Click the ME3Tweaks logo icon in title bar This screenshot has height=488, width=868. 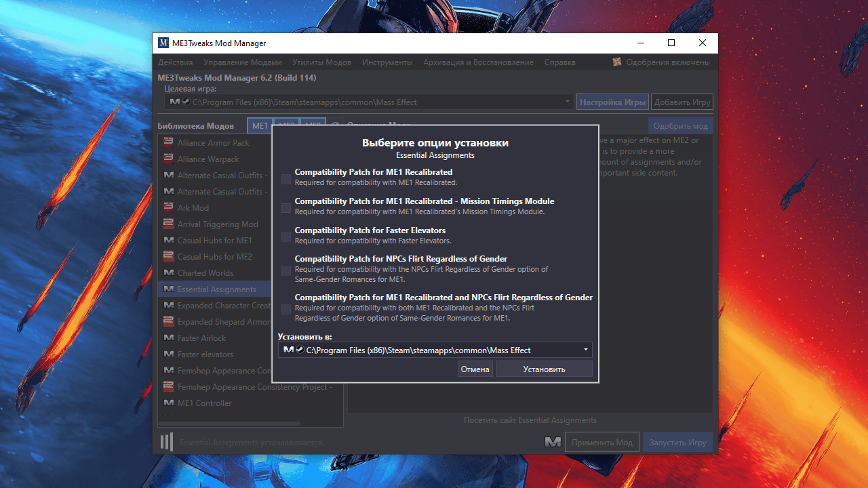coord(163,43)
